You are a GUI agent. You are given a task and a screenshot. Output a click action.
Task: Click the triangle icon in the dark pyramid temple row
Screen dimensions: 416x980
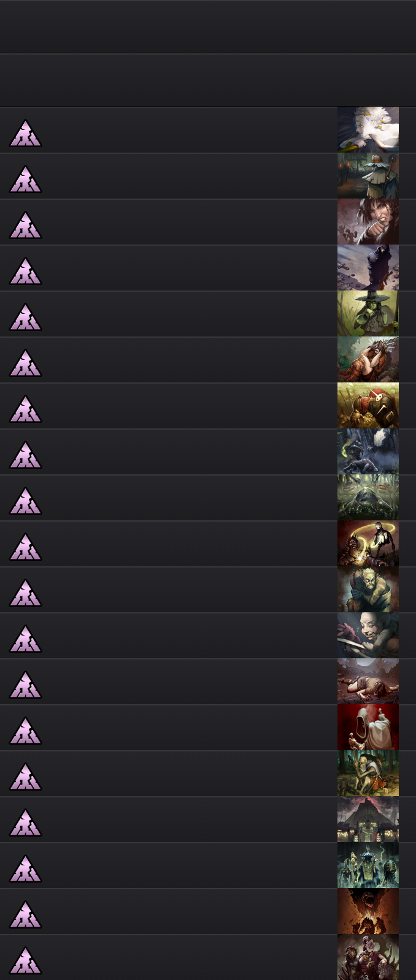(25, 823)
